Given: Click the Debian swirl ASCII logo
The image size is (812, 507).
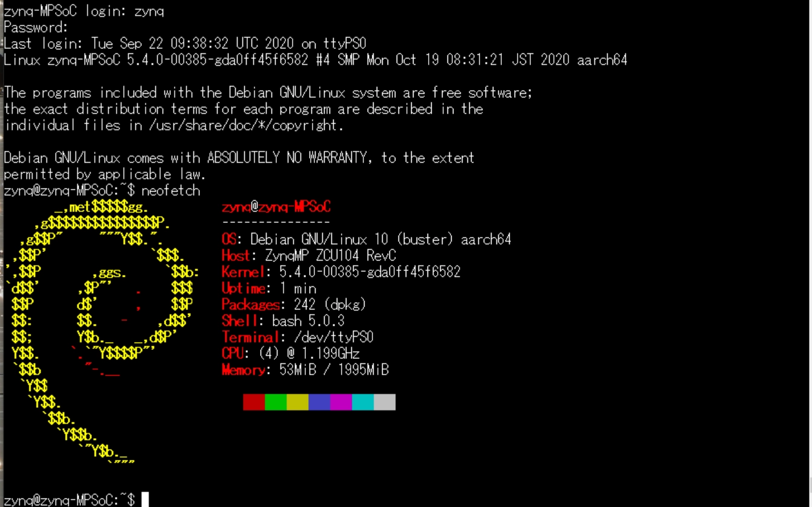Looking at the screenshot, I should coord(102,332).
